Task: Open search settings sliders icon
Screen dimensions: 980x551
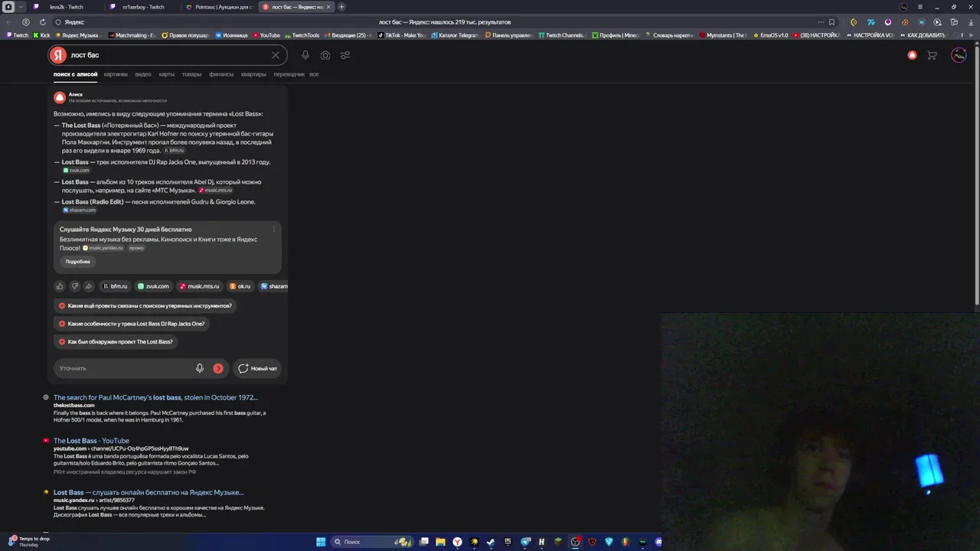Action: 345,55
